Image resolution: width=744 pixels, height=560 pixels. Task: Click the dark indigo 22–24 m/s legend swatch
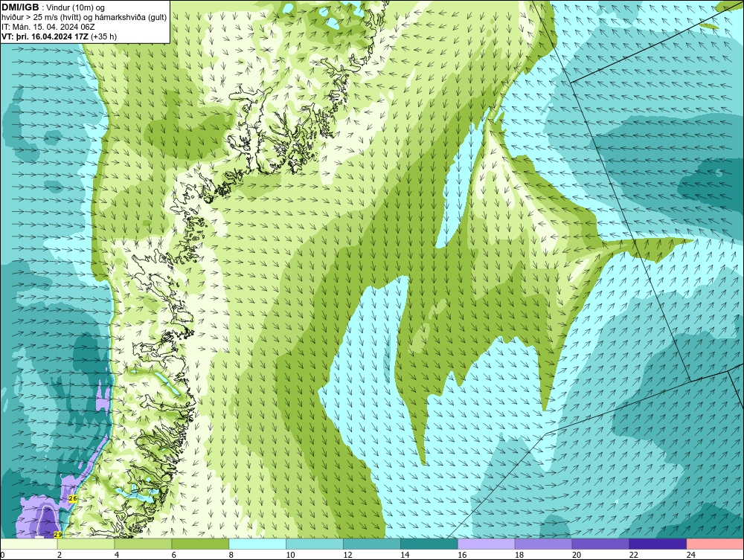(658, 544)
